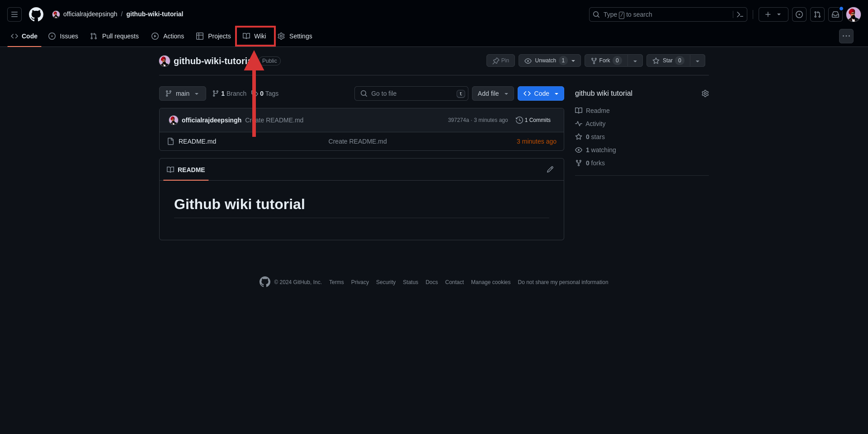Click the GitHub logo home icon
The width and height of the screenshot is (868, 434).
[36, 14]
